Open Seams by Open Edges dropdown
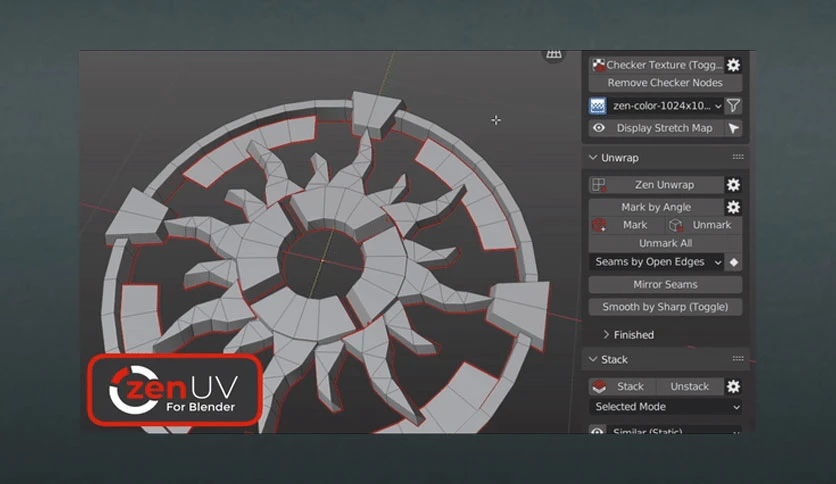 [x=657, y=262]
